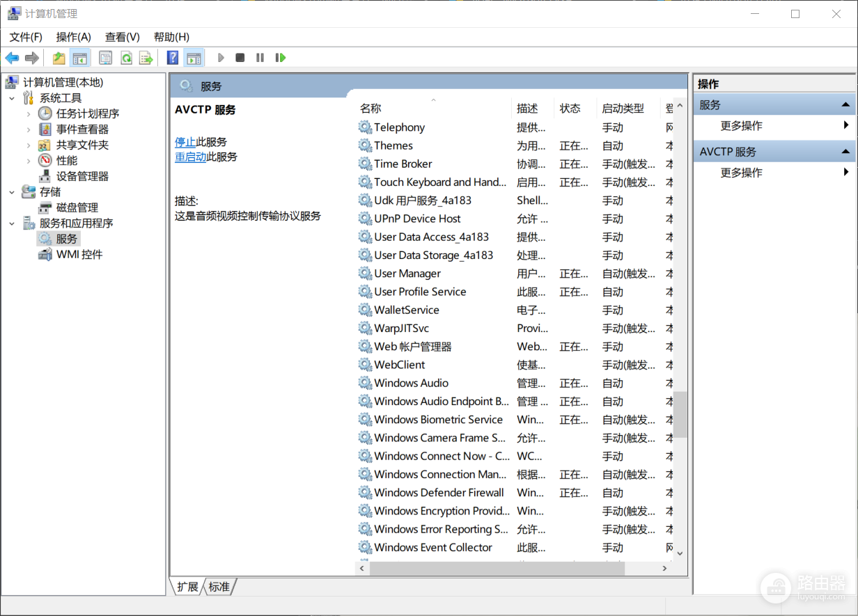Open the 操作(A) menu
The width and height of the screenshot is (858, 616).
(74, 37)
